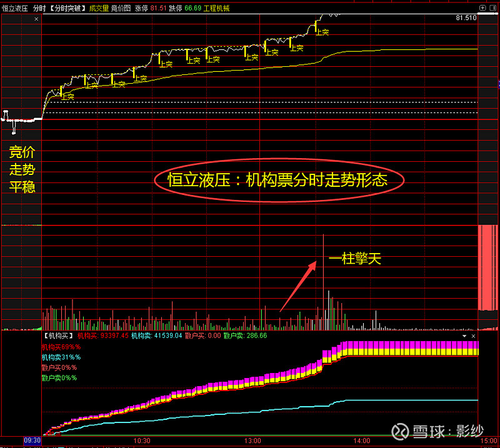This screenshot has height=448, width=500.
Task: Click the red closing-auction volume block at the right
Action: point(488,268)
